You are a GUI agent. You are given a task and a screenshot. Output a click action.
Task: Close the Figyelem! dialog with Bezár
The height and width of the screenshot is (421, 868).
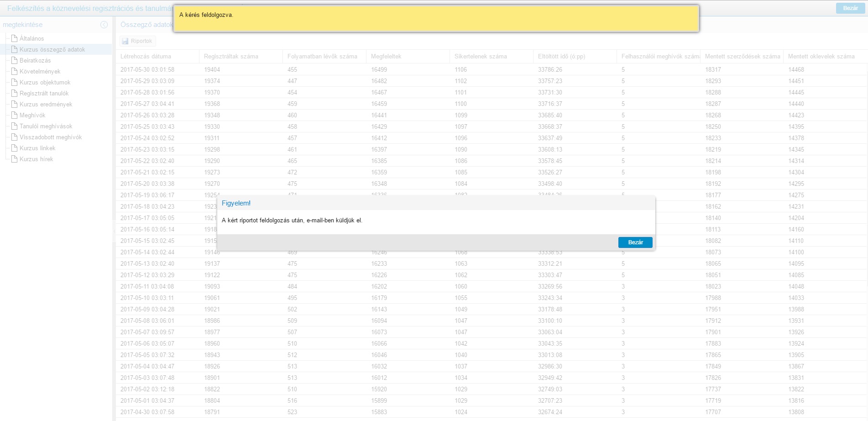[x=635, y=242]
